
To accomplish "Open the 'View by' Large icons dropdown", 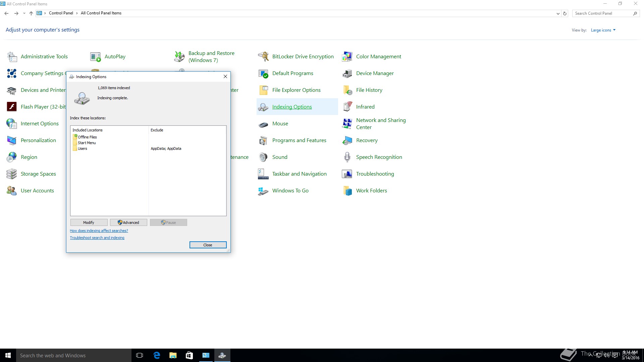I will (x=603, y=30).
